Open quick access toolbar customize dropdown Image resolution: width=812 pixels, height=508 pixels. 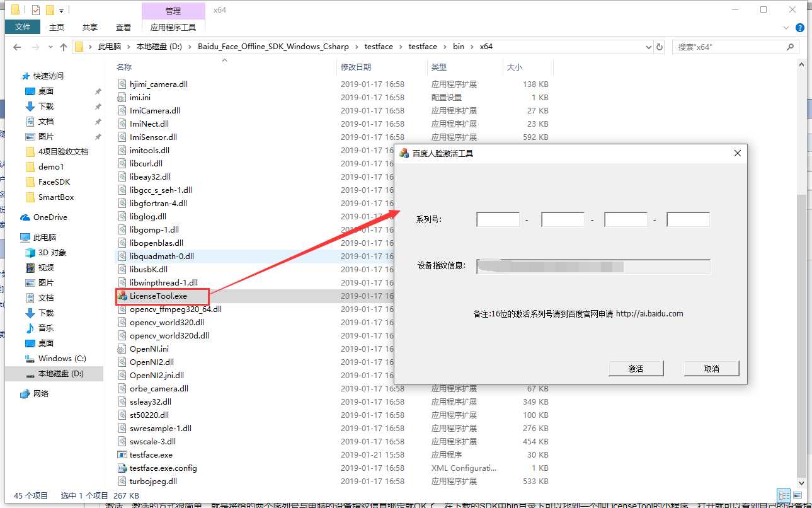pyautogui.click(x=61, y=11)
